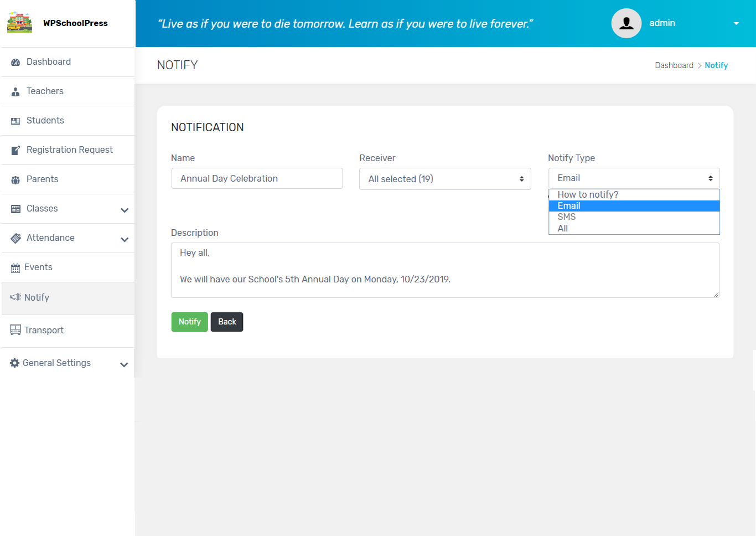Open the admin account dropdown arrow

point(736,23)
